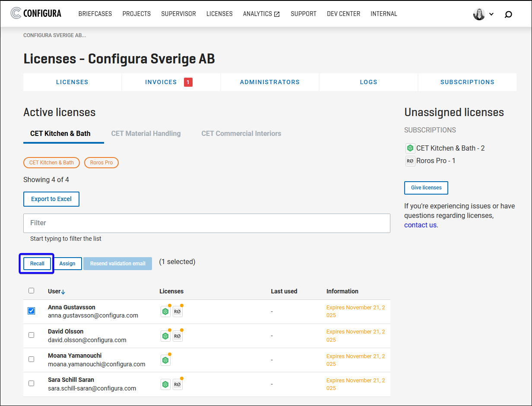The height and width of the screenshot is (406, 532).
Task: Sort the list by User column arrow
Action: coord(63,292)
